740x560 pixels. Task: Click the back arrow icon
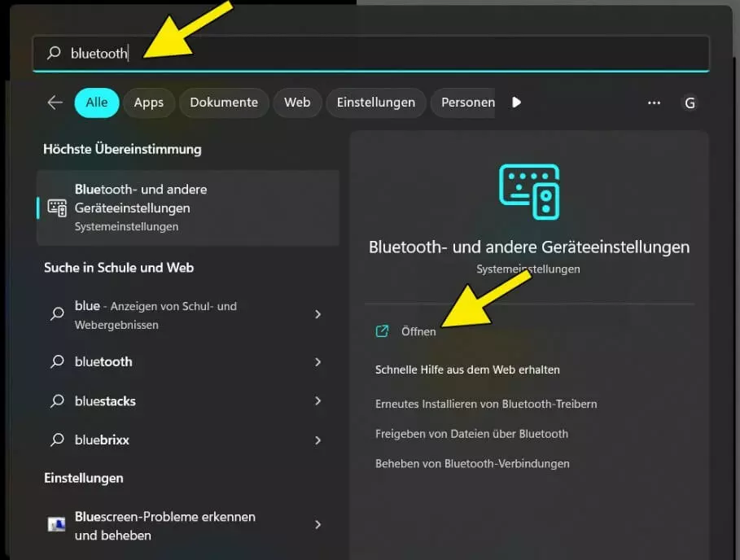click(55, 103)
